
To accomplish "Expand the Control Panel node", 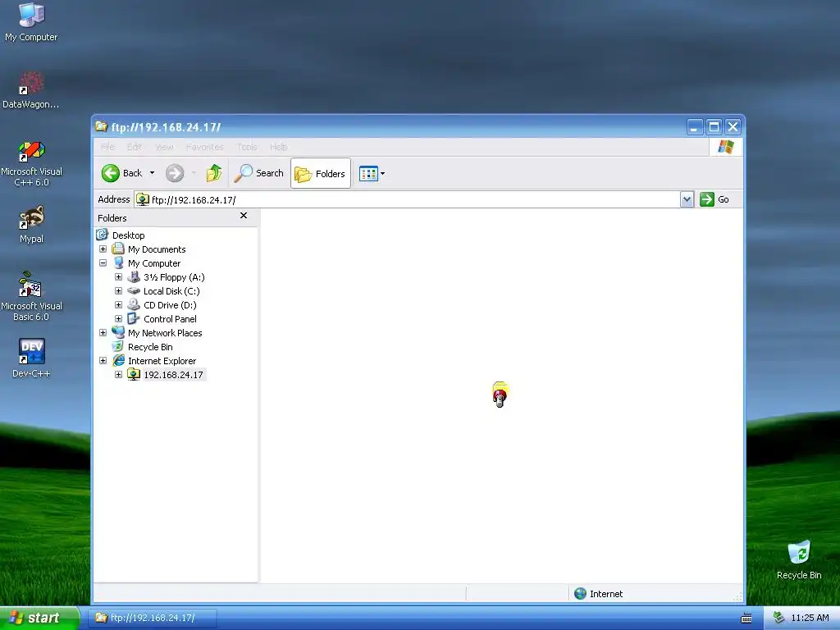I will [118, 319].
